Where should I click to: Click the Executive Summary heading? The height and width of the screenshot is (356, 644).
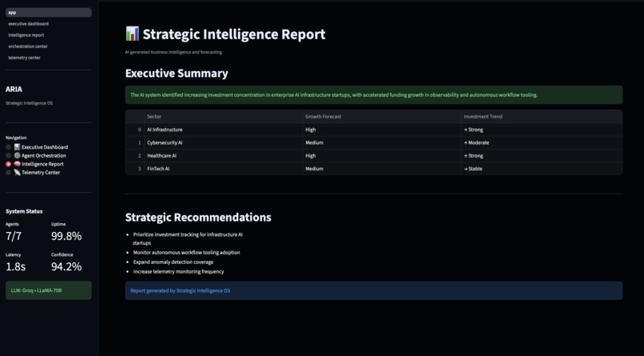(177, 73)
